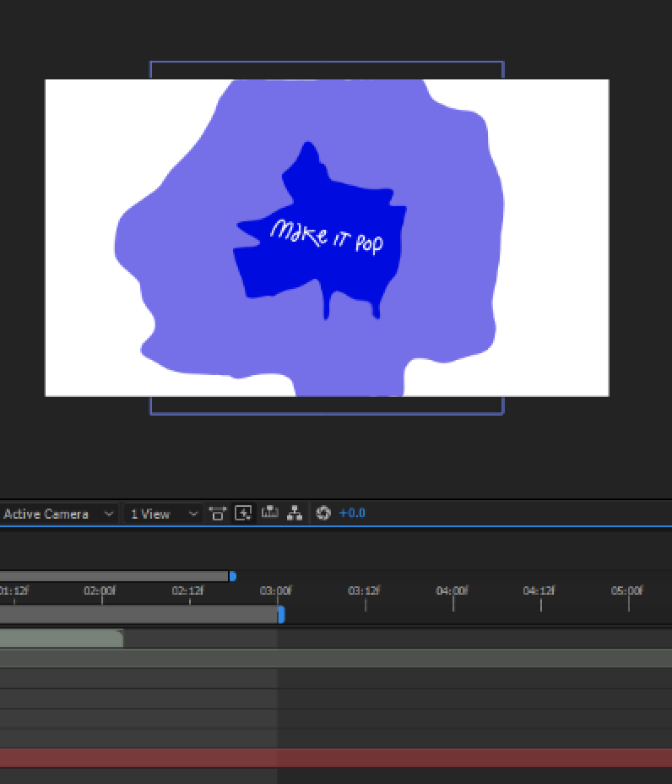Click the 04:12f mark on time ruler
Screen dimensions: 672x784
(539, 591)
